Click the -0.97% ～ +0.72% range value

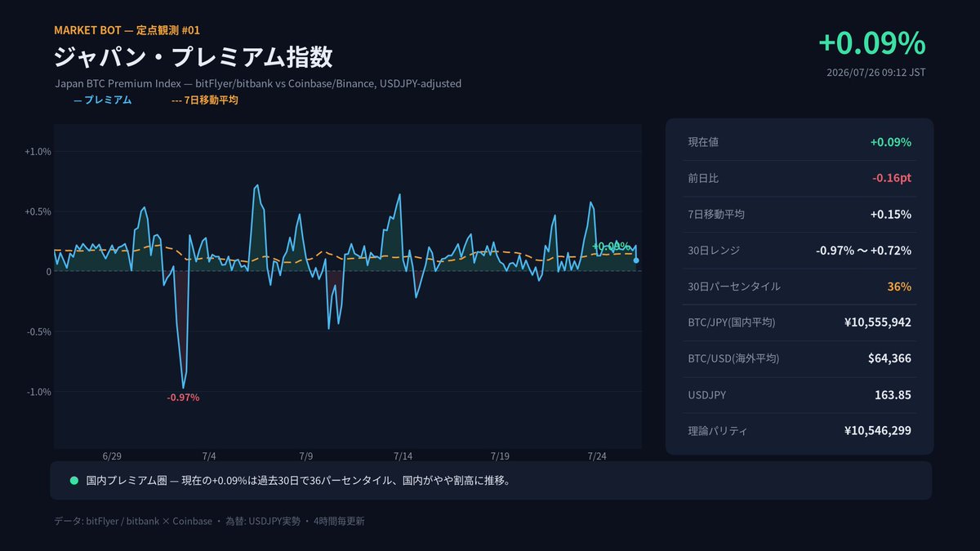coord(863,251)
